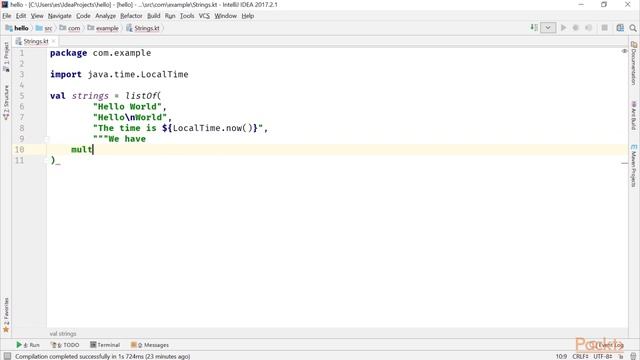Image resolution: width=640 pixels, height=360 pixels.
Task: Click Run with Coverage icon
Action: [x=588, y=28]
